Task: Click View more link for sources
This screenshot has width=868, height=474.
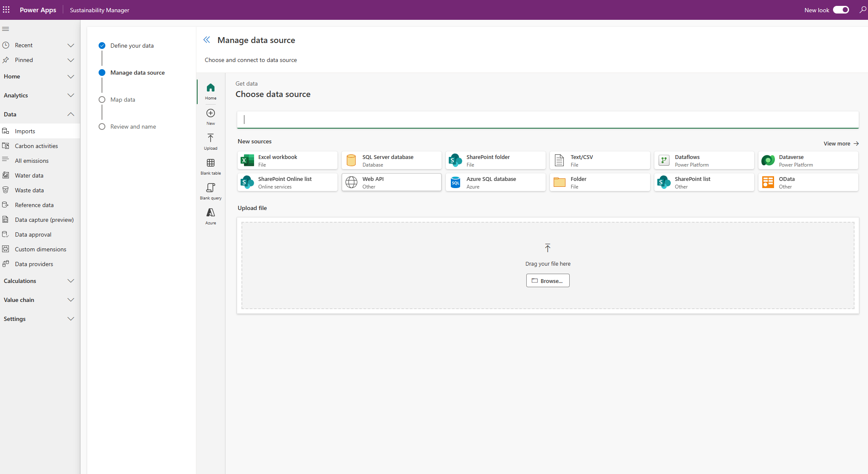Action: [x=841, y=144]
